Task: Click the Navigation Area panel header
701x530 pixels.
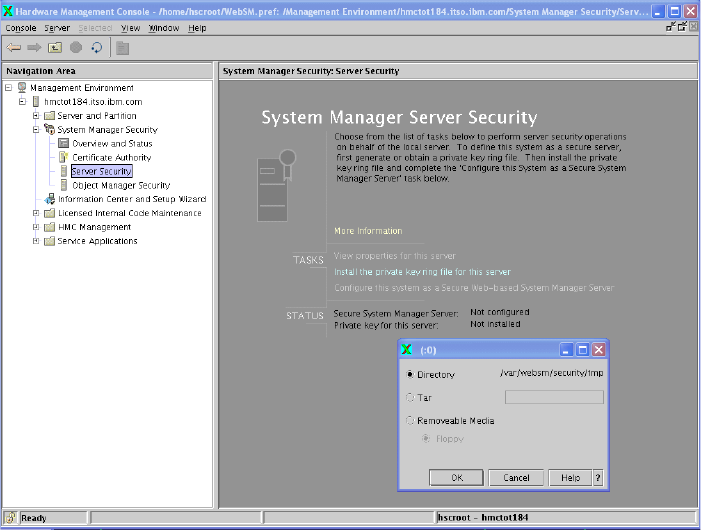Action: 107,71
